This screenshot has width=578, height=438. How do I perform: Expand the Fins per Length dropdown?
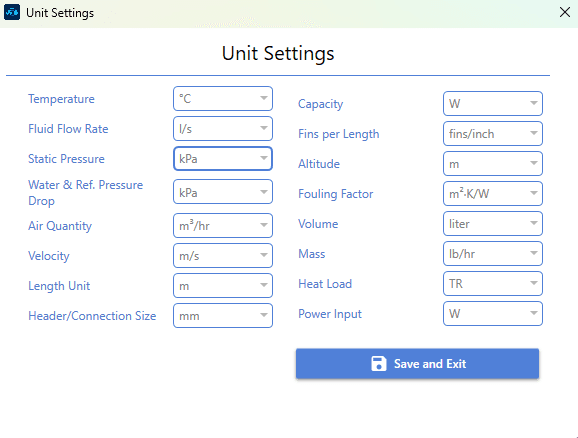coord(493,133)
